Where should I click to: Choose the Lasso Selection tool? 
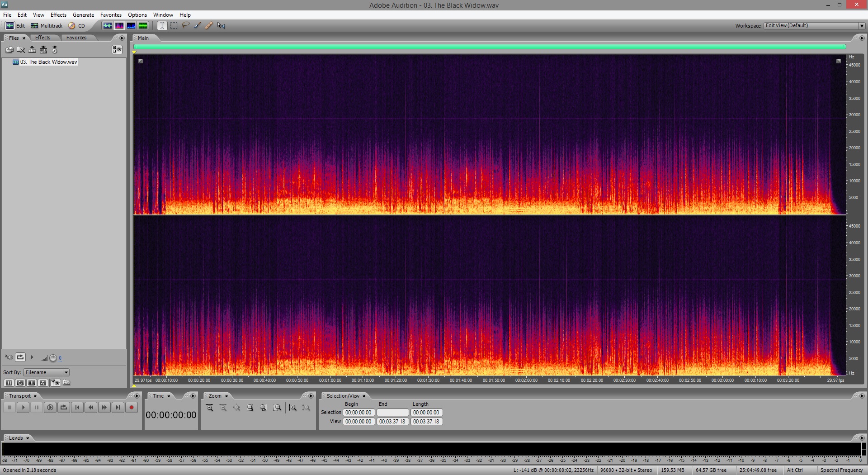tap(186, 26)
